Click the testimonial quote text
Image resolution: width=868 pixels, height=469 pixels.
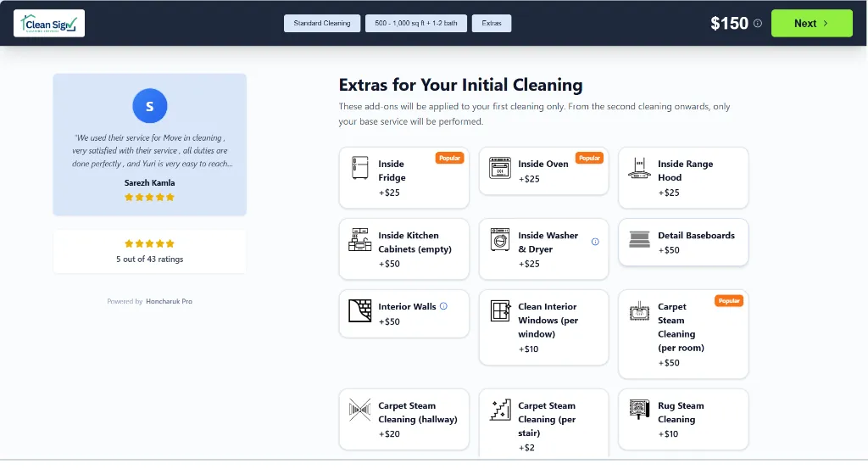point(151,151)
